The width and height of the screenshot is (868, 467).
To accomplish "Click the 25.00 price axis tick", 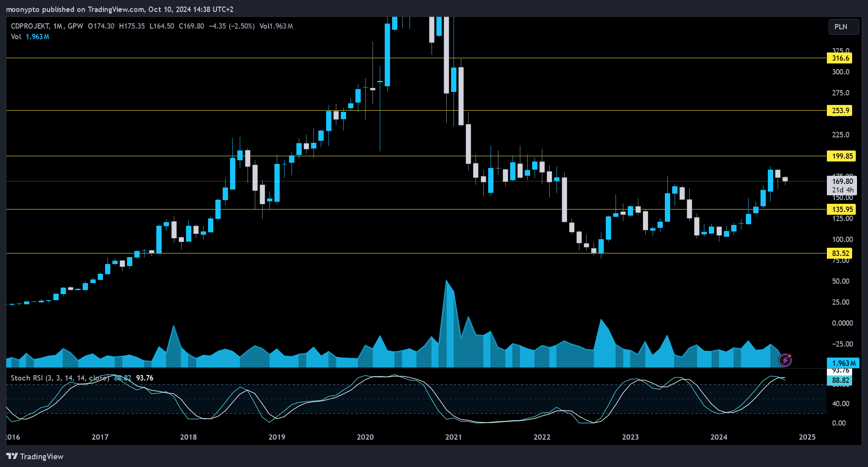I will [x=841, y=302].
